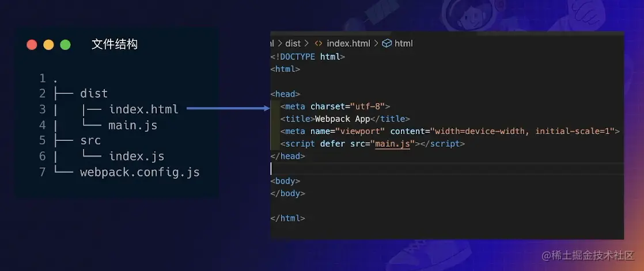Follow the main.js link in script tag
This screenshot has width=644, height=271.
(393, 144)
